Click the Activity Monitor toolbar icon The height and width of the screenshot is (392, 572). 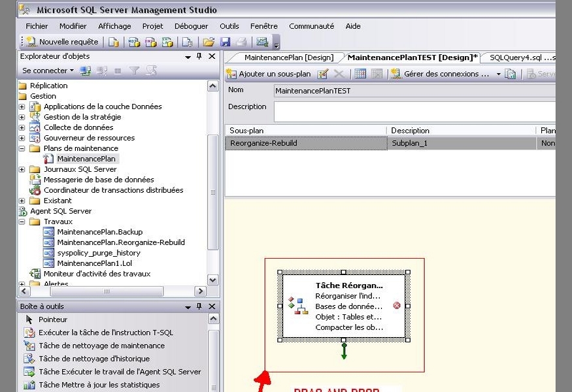pyautogui.click(x=262, y=42)
